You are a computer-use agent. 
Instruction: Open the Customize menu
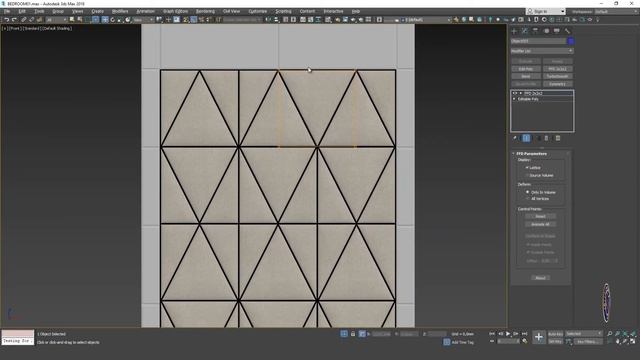258,11
